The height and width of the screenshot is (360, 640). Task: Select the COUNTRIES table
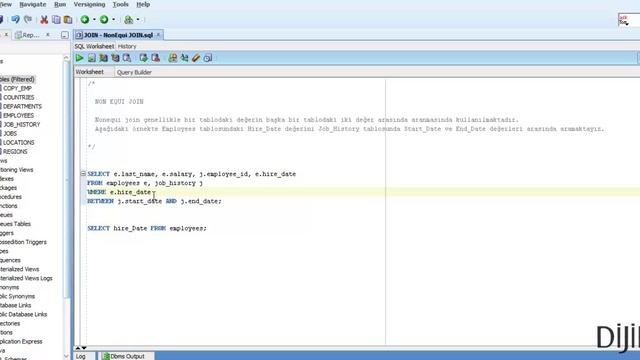tap(18, 97)
